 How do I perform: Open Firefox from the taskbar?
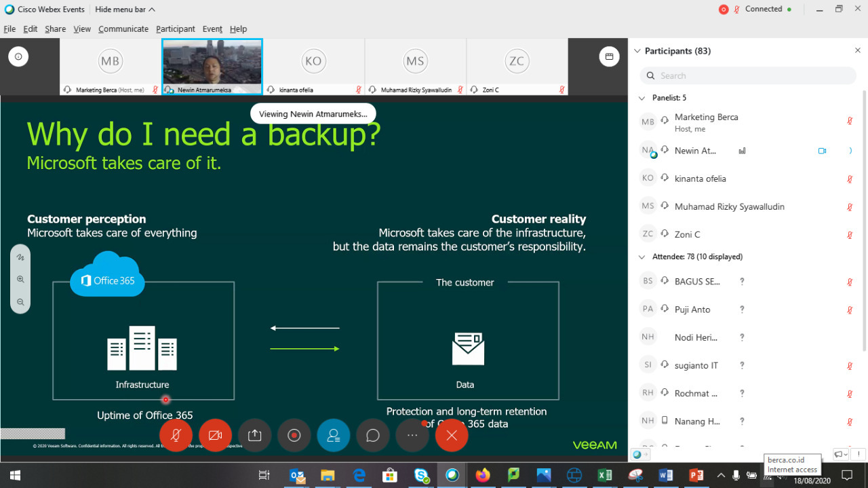pos(483,475)
